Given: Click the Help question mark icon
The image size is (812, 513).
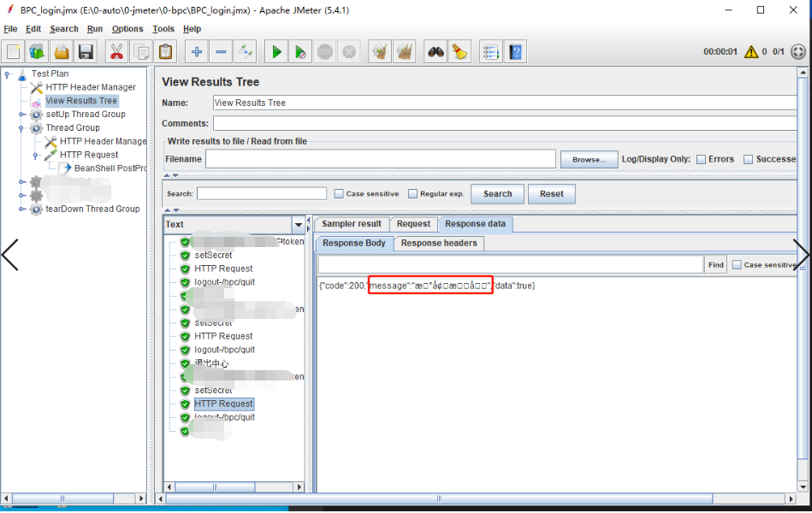Looking at the screenshot, I should click(515, 52).
